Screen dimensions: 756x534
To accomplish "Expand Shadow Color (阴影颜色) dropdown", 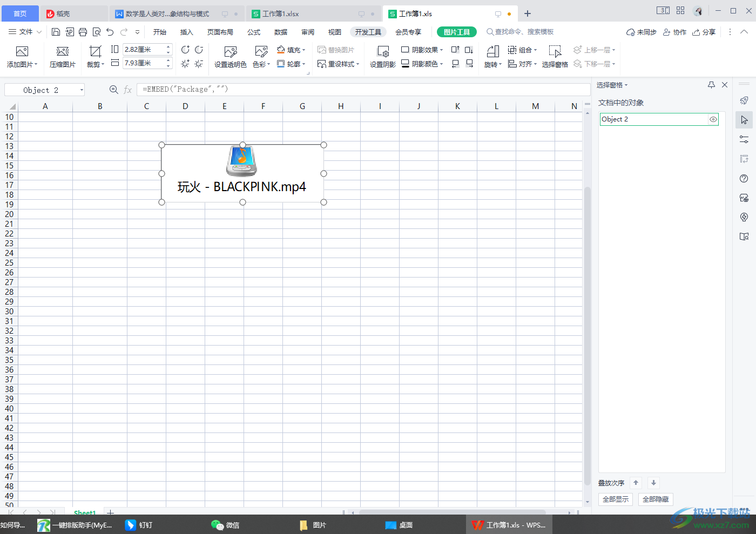I will [441, 64].
